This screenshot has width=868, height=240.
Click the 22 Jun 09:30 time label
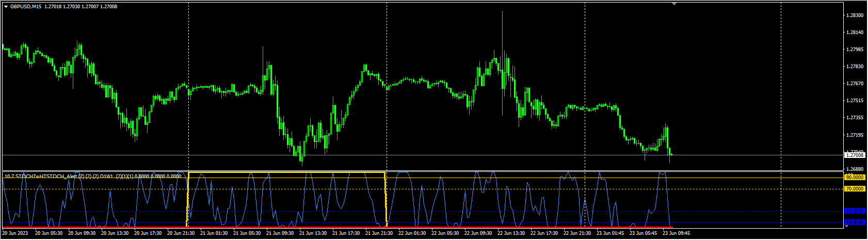(478, 233)
